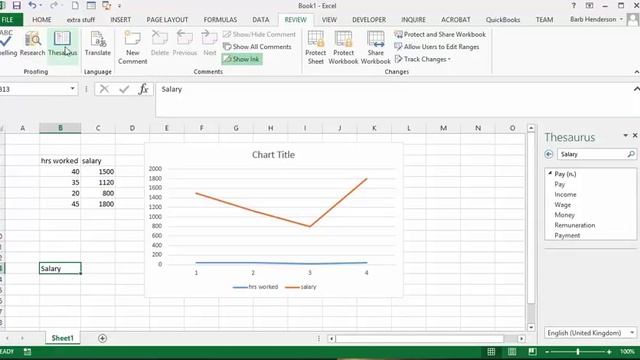Open the Track Changes dropdown
Screen dimensions: 640x360
[x=423, y=59]
